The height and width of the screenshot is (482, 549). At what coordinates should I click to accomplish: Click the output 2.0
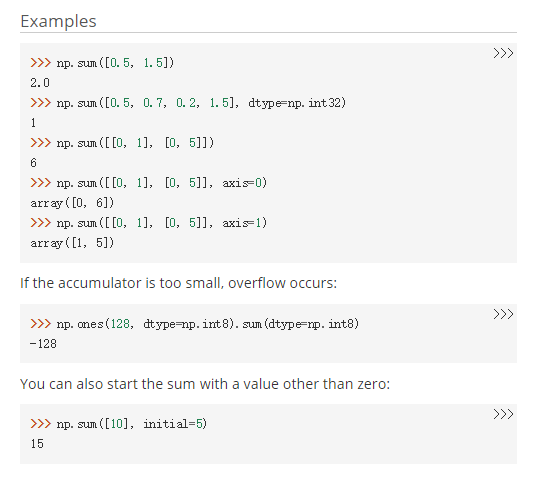pos(40,83)
